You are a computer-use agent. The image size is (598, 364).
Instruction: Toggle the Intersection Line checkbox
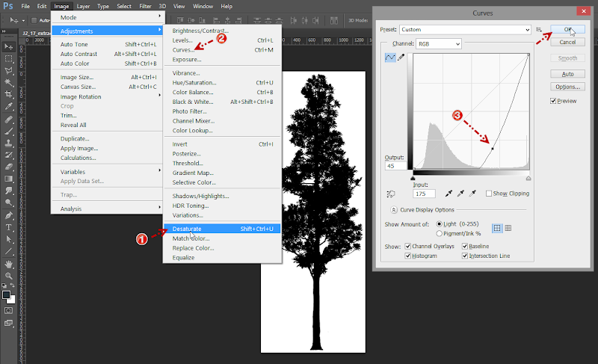[x=465, y=256]
